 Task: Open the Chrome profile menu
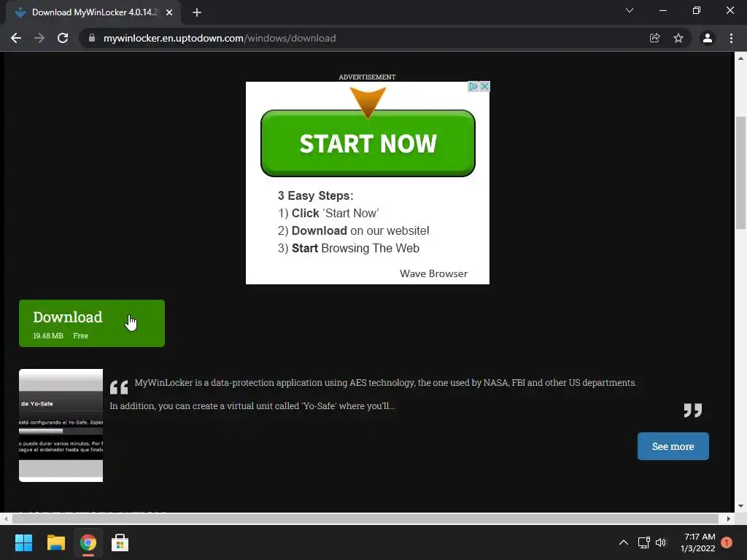click(x=708, y=38)
